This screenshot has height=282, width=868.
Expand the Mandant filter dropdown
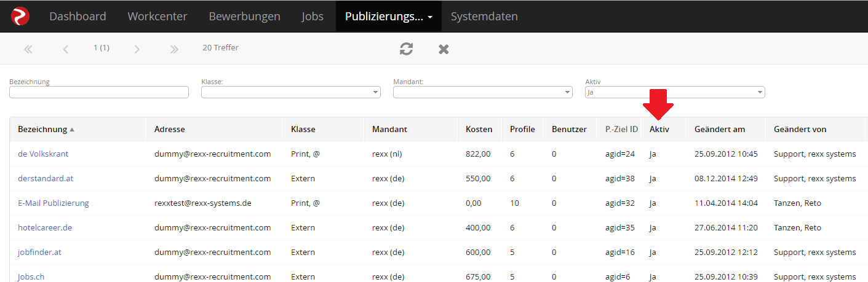(483, 92)
